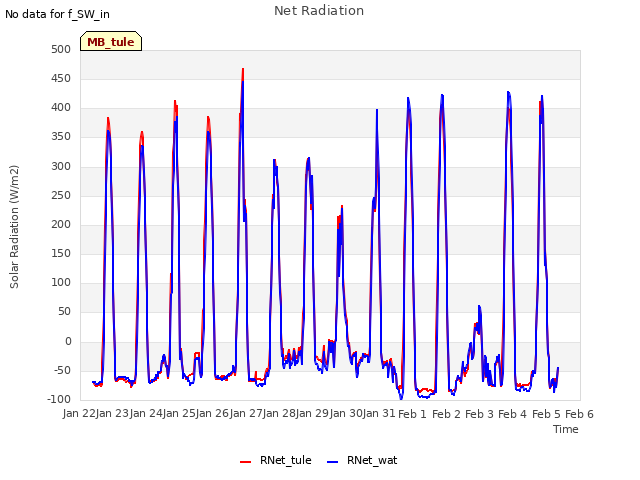Screen dimensions: 640x480
Task: Click the Feb 5 x-axis tick label
Action: pos(546,414)
